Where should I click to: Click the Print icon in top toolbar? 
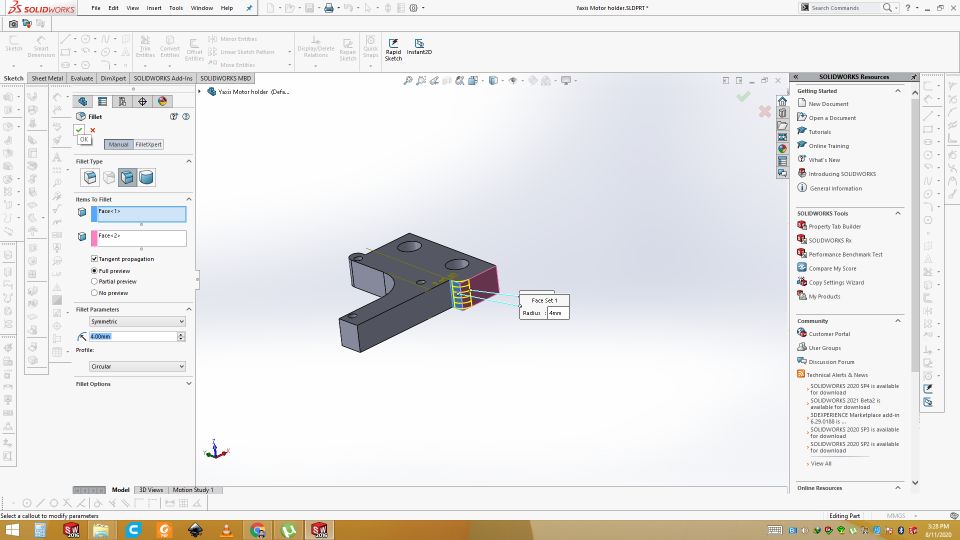pyautogui.click(x=329, y=8)
